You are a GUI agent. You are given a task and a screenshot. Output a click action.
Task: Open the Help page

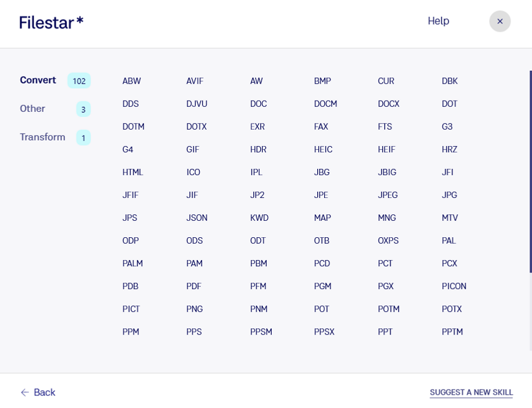(438, 21)
